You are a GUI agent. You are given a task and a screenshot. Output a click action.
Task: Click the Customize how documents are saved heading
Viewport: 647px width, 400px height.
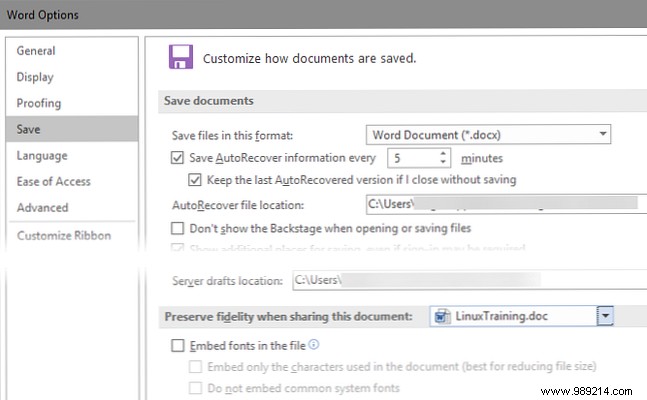pyautogui.click(x=309, y=58)
